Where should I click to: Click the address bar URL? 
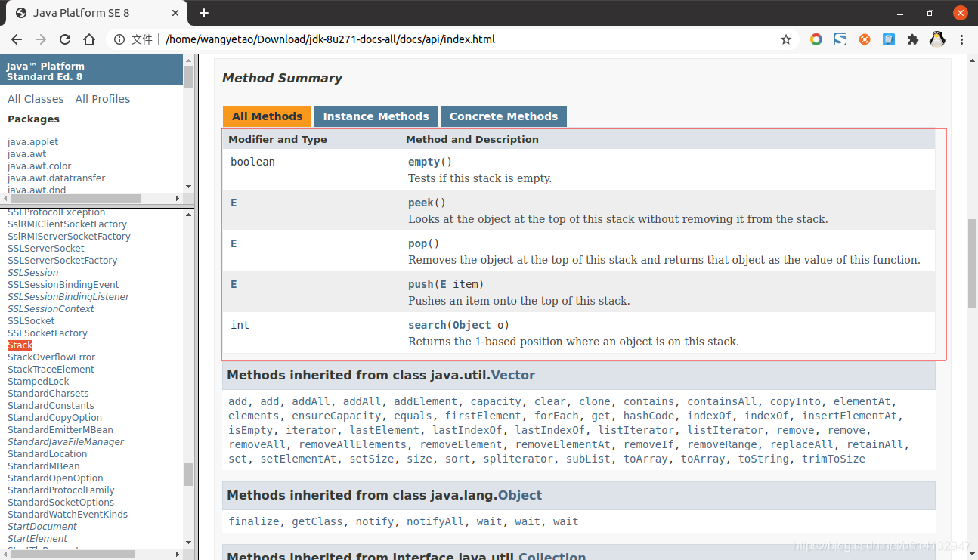(x=330, y=39)
